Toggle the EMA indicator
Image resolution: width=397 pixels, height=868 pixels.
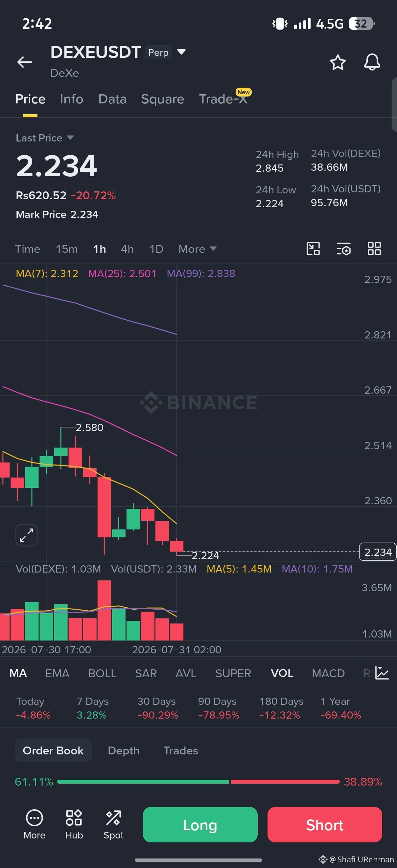pyautogui.click(x=57, y=673)
